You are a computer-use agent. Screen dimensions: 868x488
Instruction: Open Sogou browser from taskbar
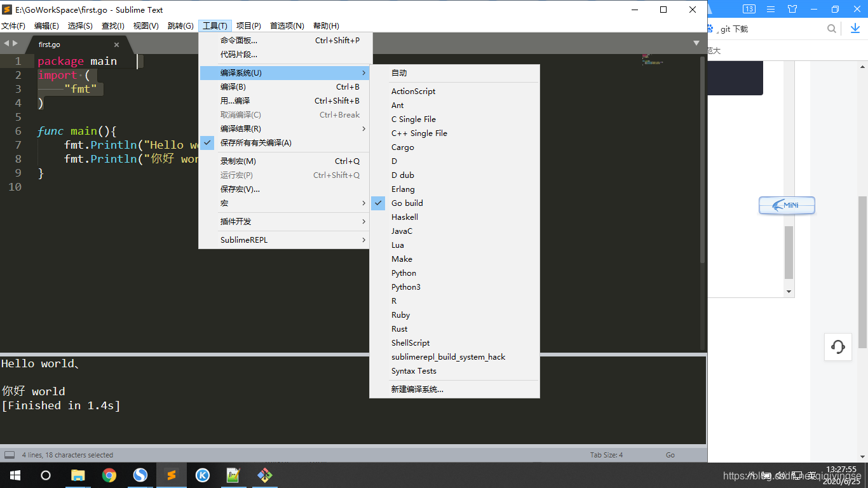pos(140,475)
